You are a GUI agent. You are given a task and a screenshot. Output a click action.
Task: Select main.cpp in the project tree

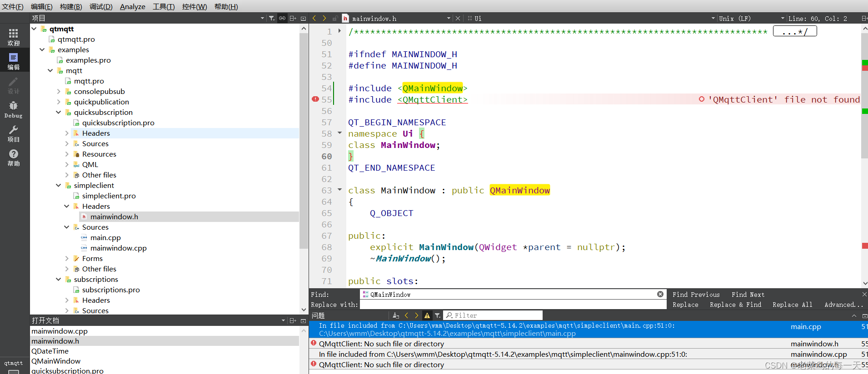pos(105,237)
